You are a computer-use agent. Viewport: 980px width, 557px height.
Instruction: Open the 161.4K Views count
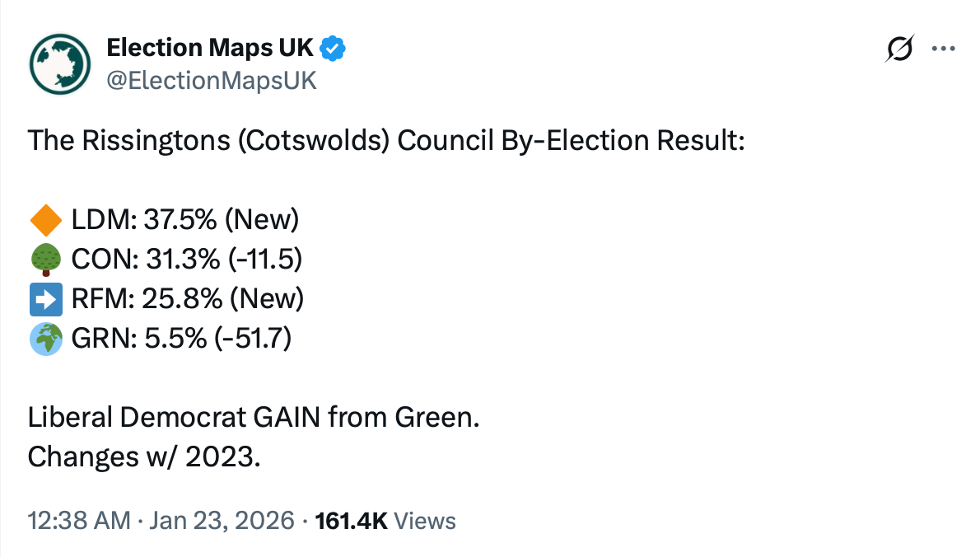(x=385, y=521)
